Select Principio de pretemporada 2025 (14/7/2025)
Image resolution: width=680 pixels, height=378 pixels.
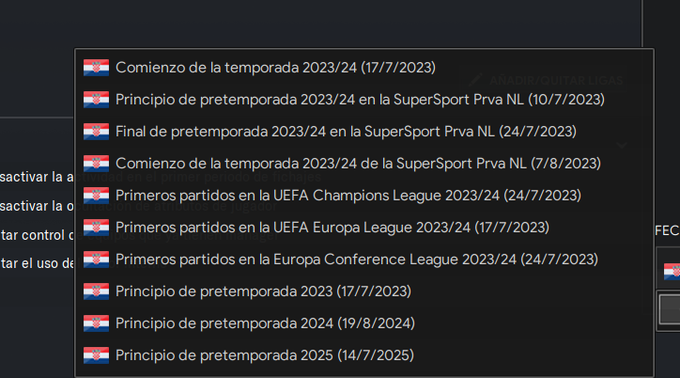coord(364,355)
